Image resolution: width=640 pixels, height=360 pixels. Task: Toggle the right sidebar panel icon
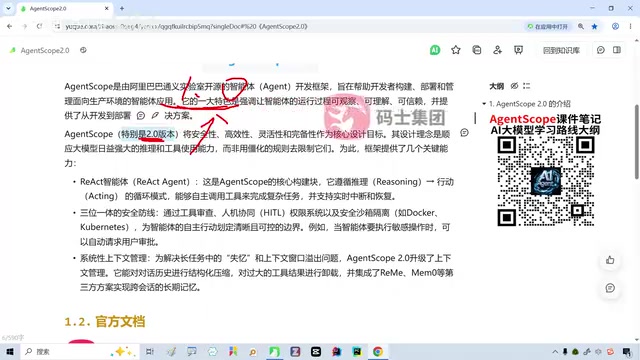pyautogui.click(x=617, y=50)
